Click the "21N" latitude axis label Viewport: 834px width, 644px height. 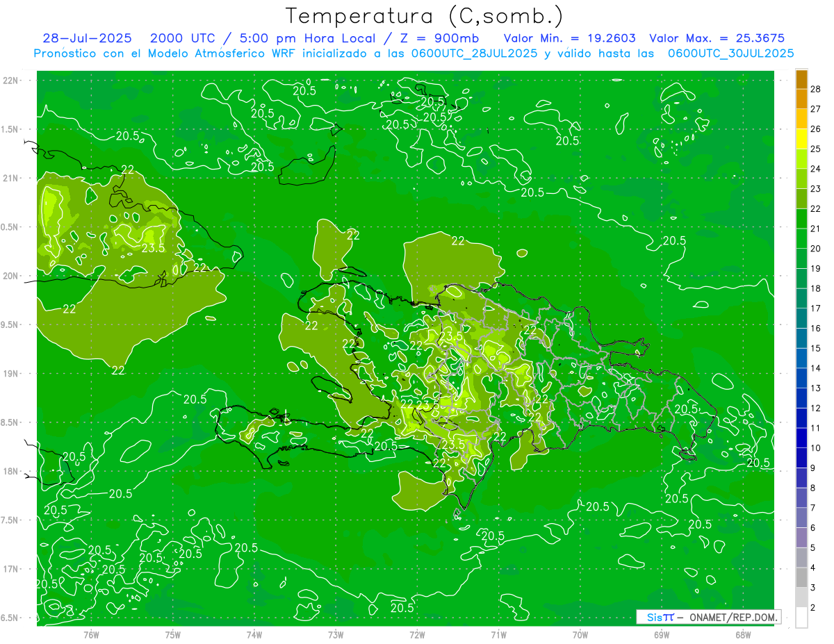12,179
